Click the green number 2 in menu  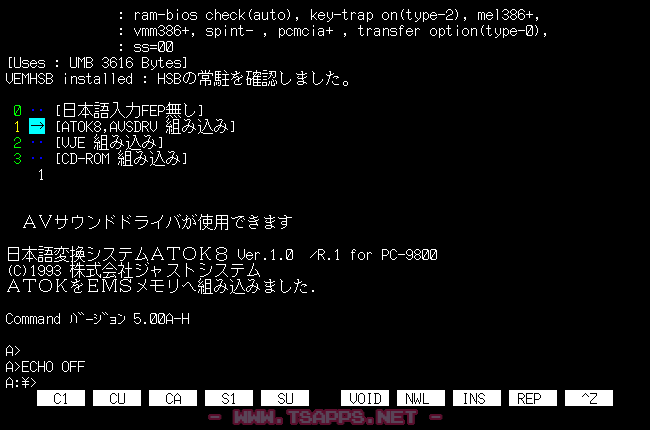click(x=17, y=143)
